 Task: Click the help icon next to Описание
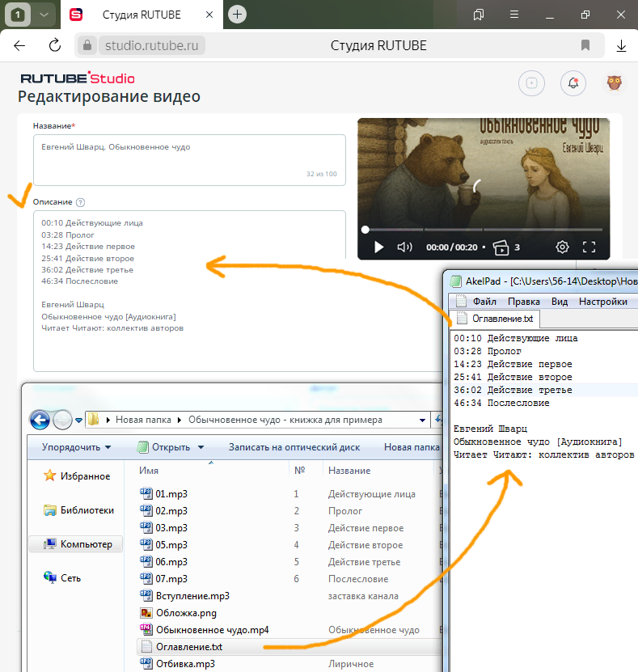point(80,202)
